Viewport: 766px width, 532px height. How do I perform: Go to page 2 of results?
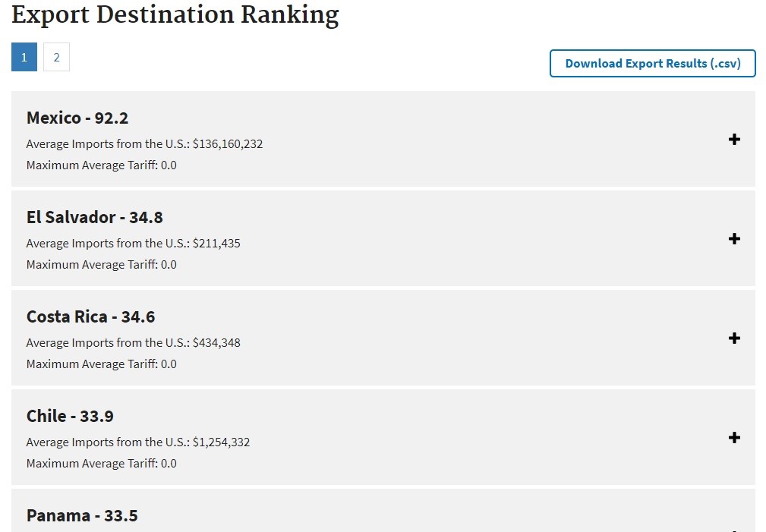point(56,57)
